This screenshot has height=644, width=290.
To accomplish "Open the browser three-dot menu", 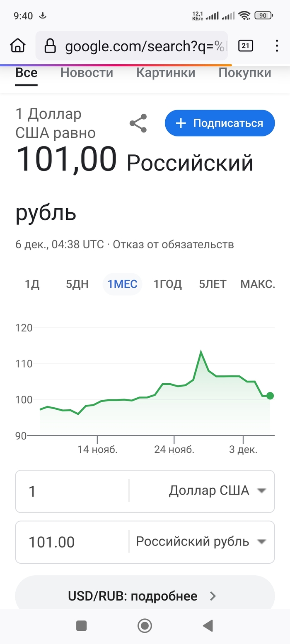I will click(x=277, y=46).
